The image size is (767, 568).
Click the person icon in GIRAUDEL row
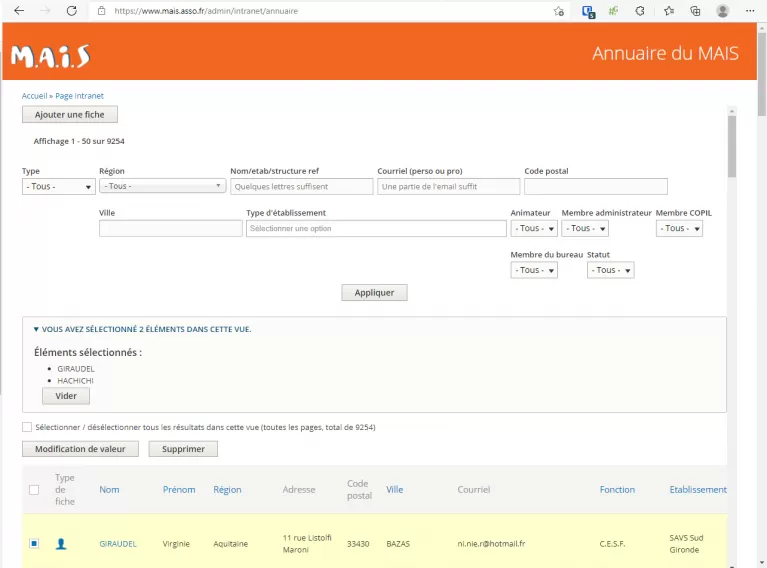point(61,544)
